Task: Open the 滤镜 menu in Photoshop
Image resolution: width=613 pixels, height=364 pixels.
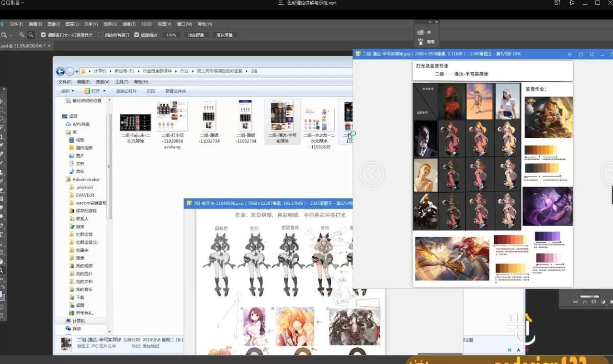Action: pos(129,24)
